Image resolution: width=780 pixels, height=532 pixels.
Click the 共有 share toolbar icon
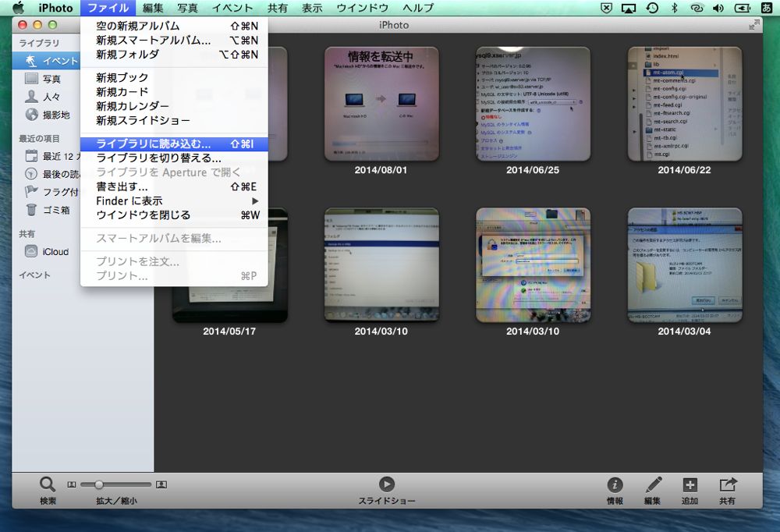727,484
